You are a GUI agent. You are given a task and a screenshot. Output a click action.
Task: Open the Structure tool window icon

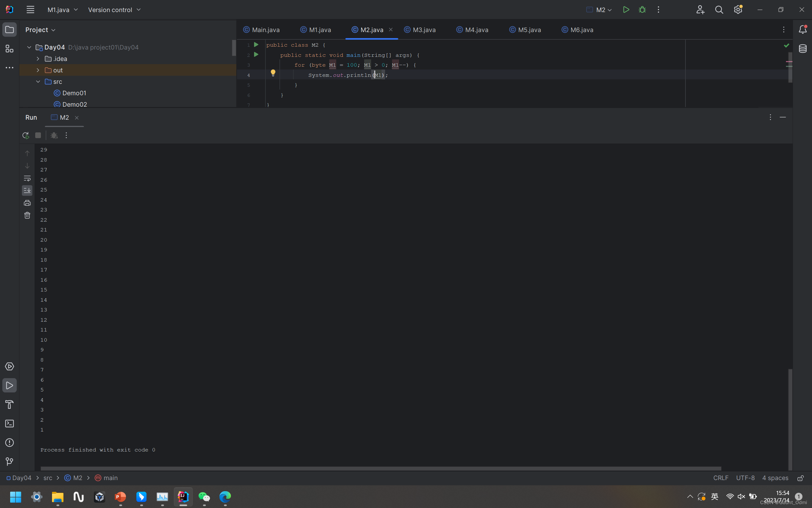10,49
